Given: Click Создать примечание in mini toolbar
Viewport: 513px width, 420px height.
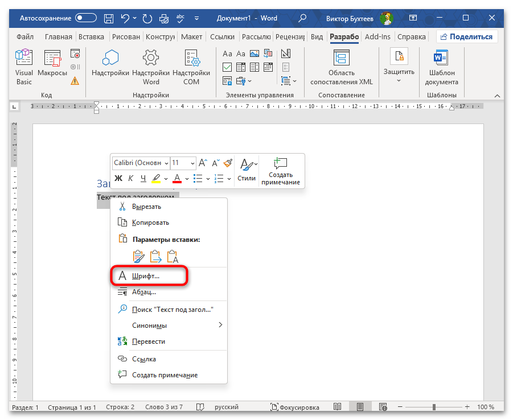Looking at the screenshot, I should click(x=281, y=170).
